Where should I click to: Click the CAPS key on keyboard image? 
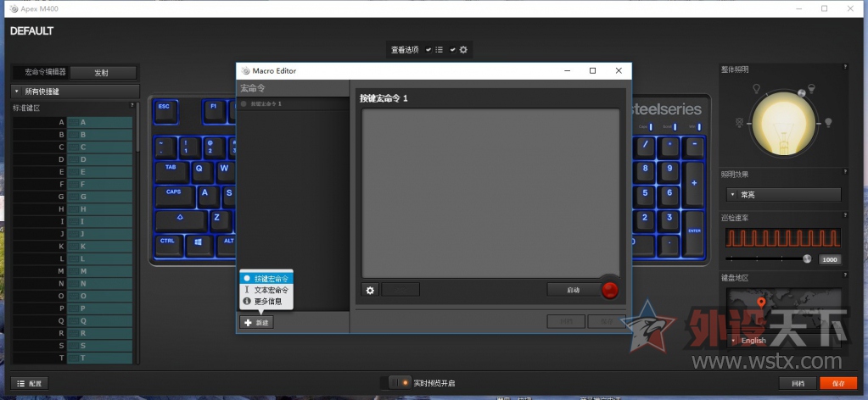pyautogui.click(x=174, y=193)
